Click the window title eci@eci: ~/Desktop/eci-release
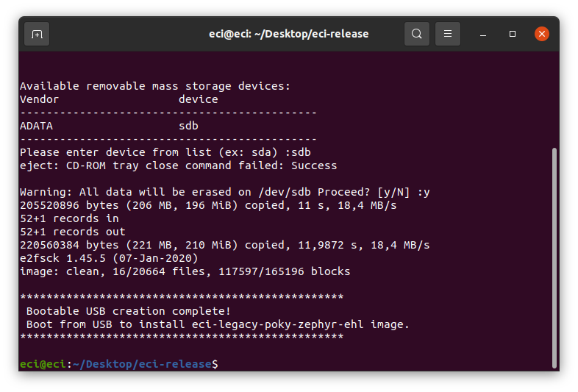The height and width of the screenshot is (392, 578). click(288, 34)
